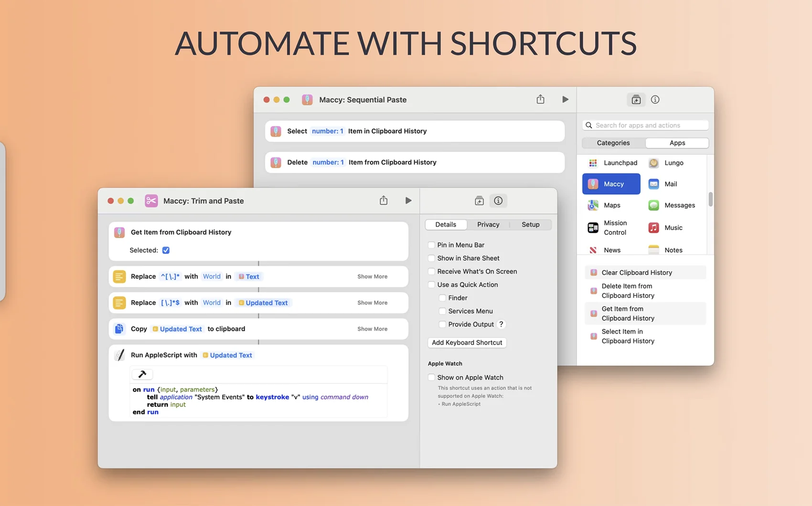Image resolution: width=812 pixels, height=506 pixels.
Task: Switch to the Categories tab
Action: point(613,143)
